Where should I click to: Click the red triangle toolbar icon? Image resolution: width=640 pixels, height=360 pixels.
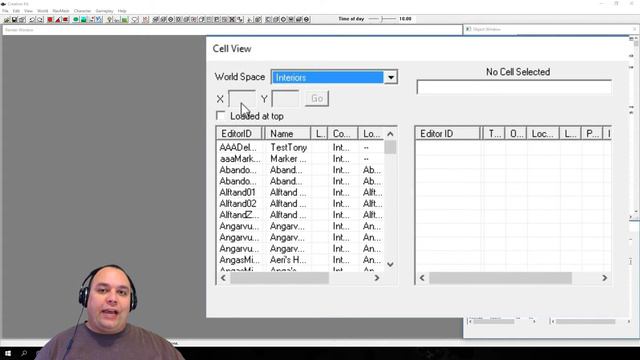coord(58,19)
